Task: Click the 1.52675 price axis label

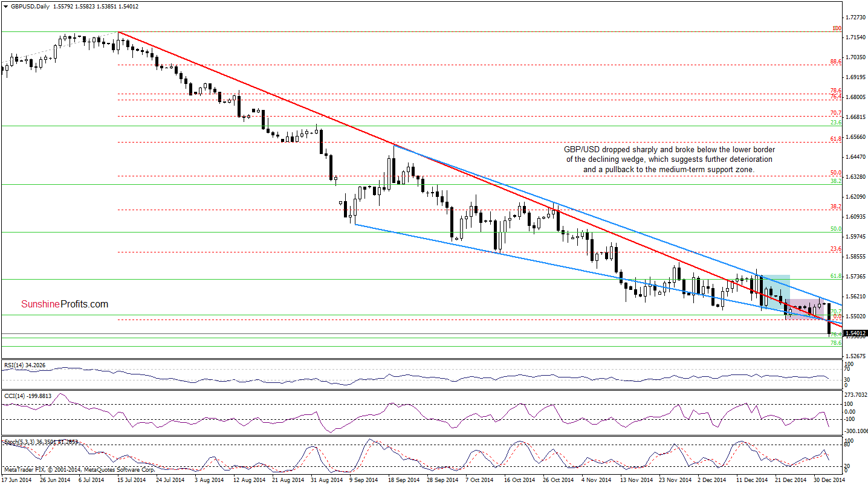Action: point(855,356)
